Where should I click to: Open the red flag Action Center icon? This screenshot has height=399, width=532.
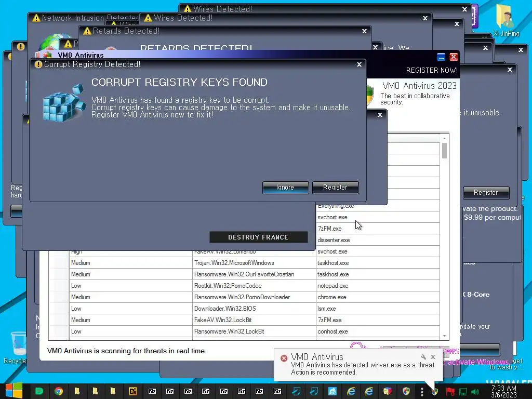coord(450,392)
